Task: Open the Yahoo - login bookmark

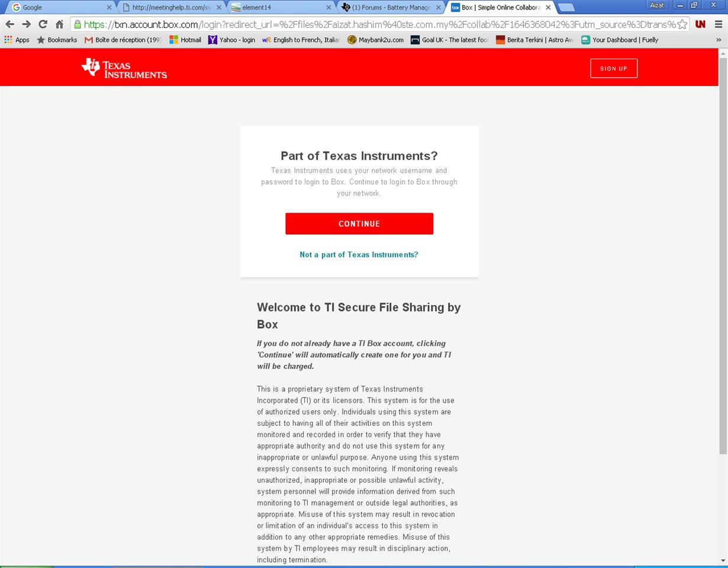Action: click(232, 40)
